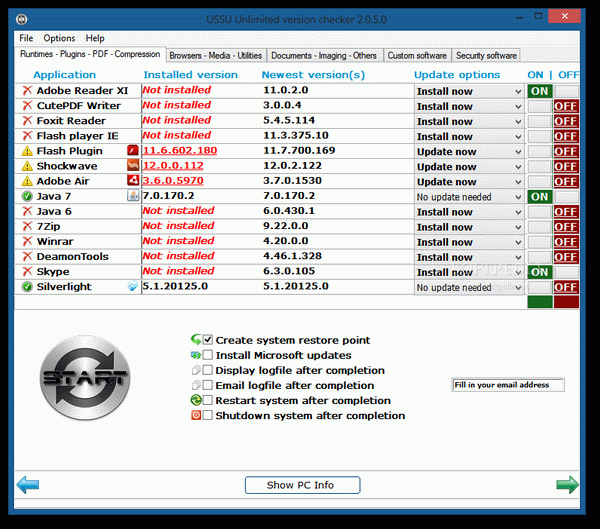Click the system restore point green arrow icon
The image size is (600, 529).
196,340
